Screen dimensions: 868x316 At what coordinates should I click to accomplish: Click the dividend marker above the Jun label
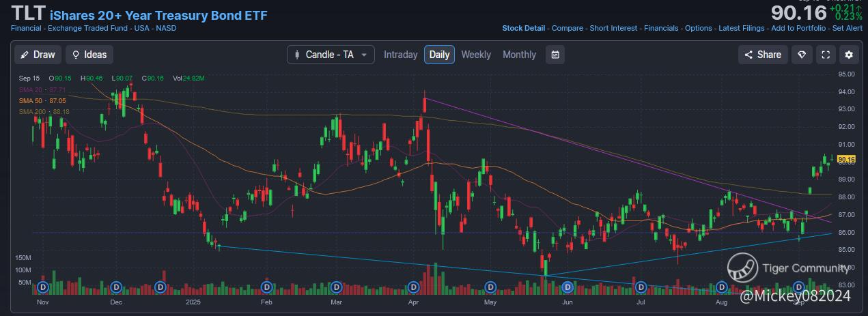[x=566, y=287]
